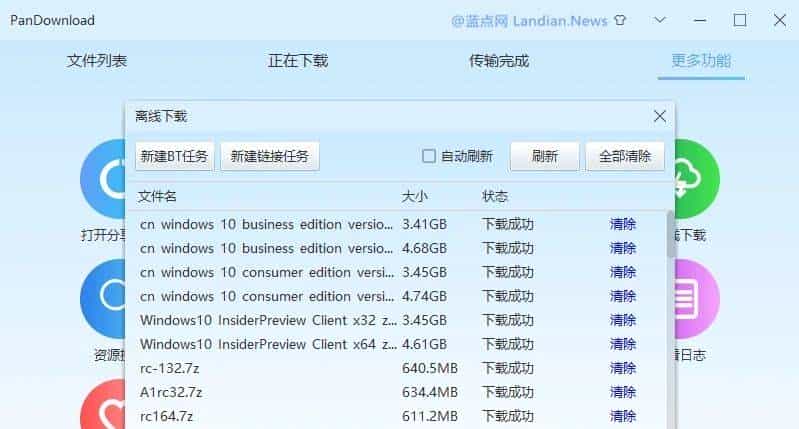Open the blue 打开分享 icon behind dialog

(x=103, y=179)
